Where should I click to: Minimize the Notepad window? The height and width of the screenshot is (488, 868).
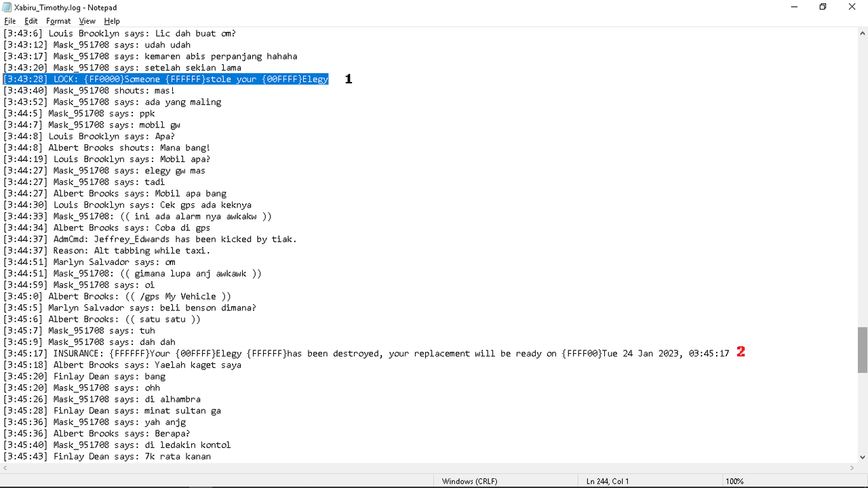[794, 7]
